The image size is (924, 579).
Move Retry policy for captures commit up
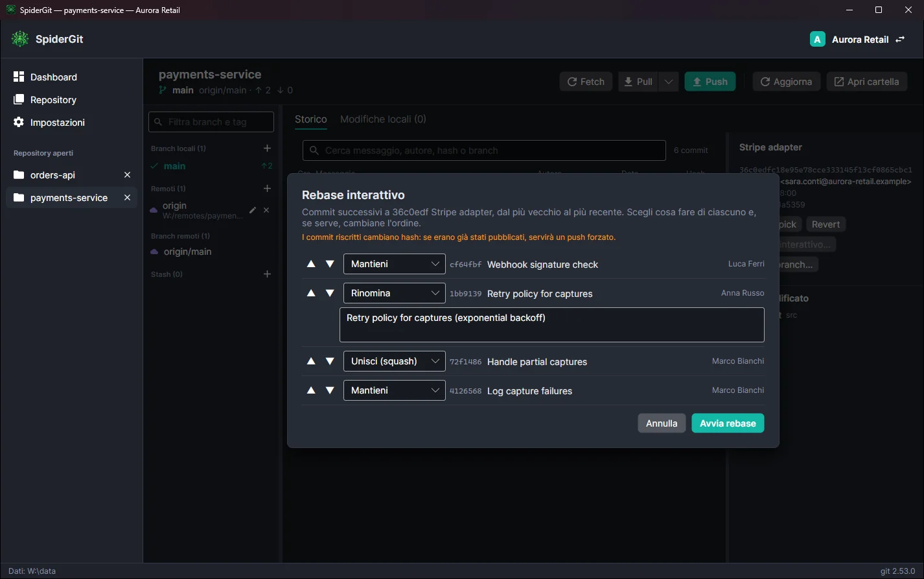click(311, 293)
